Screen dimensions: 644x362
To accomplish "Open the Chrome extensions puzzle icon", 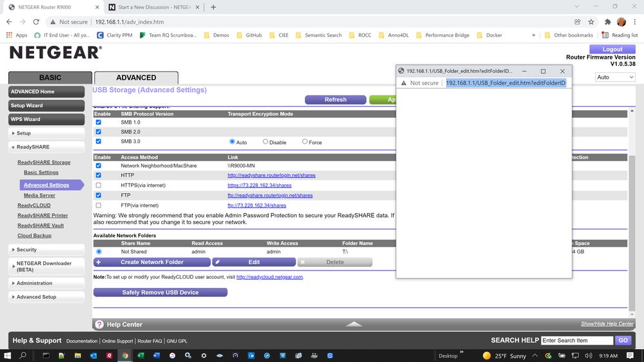I will [x=607, y=21].
